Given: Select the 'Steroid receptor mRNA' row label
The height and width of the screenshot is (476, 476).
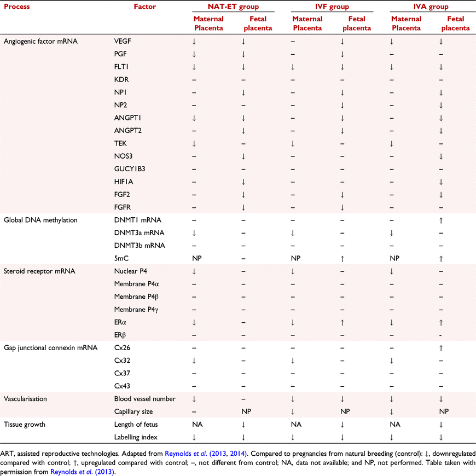Looking at the screenshot, I should pyautogui.click(x=39, y=271).
